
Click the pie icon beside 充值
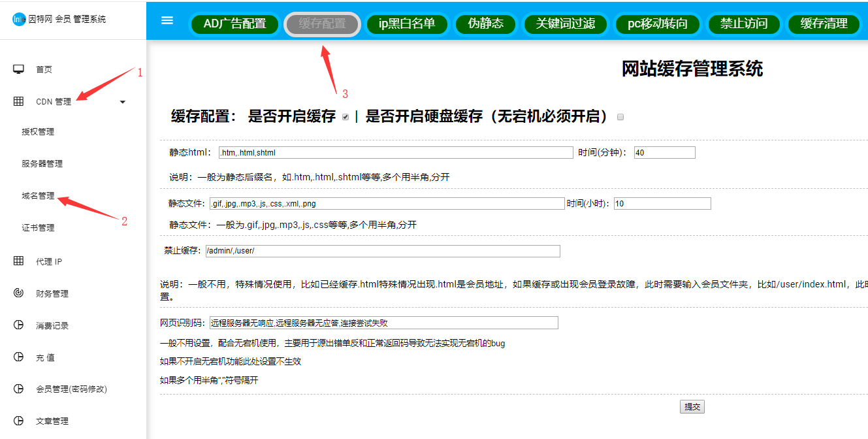pos(19,357)
